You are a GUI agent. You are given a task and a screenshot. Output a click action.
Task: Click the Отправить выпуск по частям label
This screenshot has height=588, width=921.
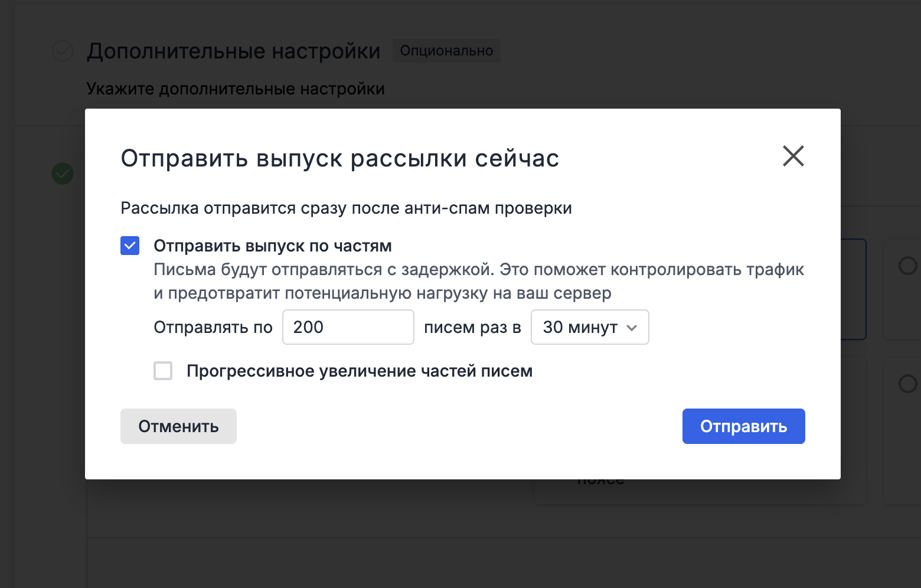[x=272, y=246]
